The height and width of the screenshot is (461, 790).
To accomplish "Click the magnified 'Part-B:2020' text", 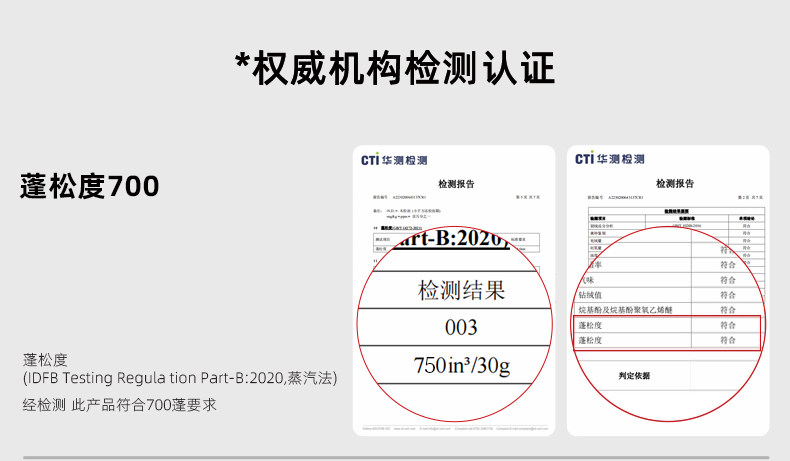I will (x=450, y=239).
